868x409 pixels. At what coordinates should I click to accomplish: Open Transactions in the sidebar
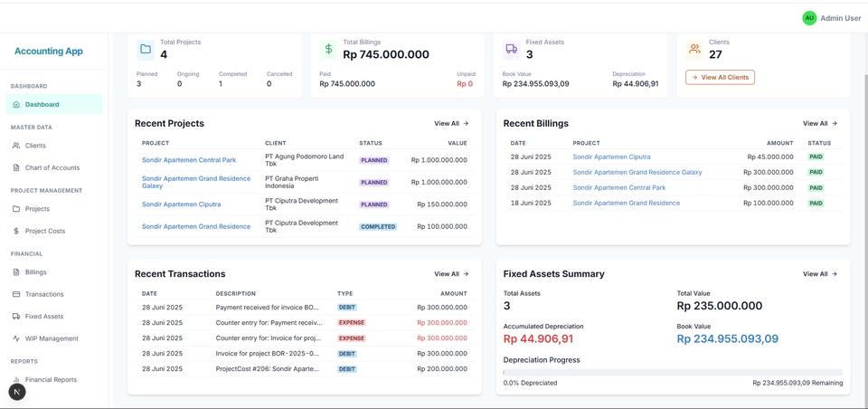coord(53,294)
